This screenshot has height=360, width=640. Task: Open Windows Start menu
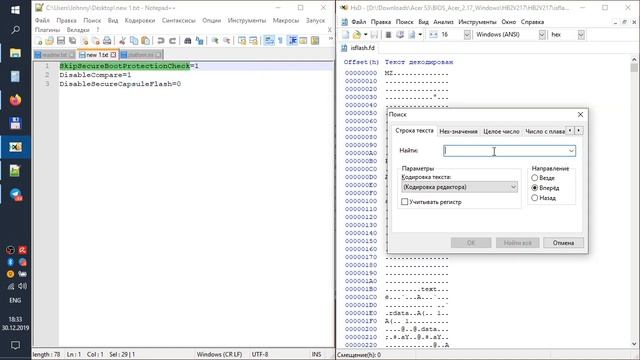(15, 9)
